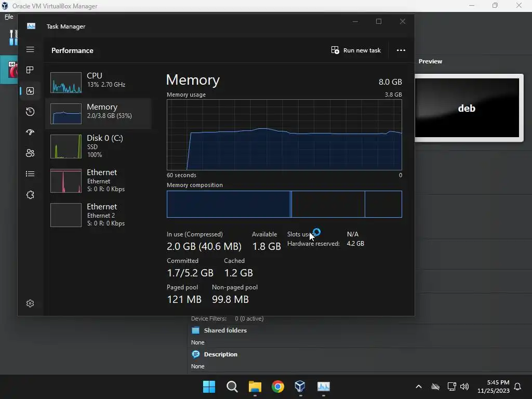Viewport: 532px width, 399px height.
Task: Click Disk 0 activity mini graph thumbnail
Action: click(x=66, y=146)
